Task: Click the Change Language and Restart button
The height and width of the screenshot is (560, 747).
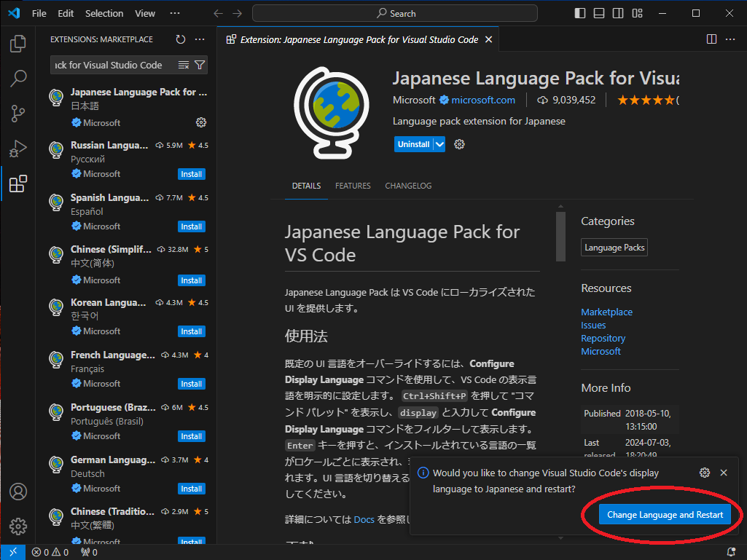Action: point(665,515)
